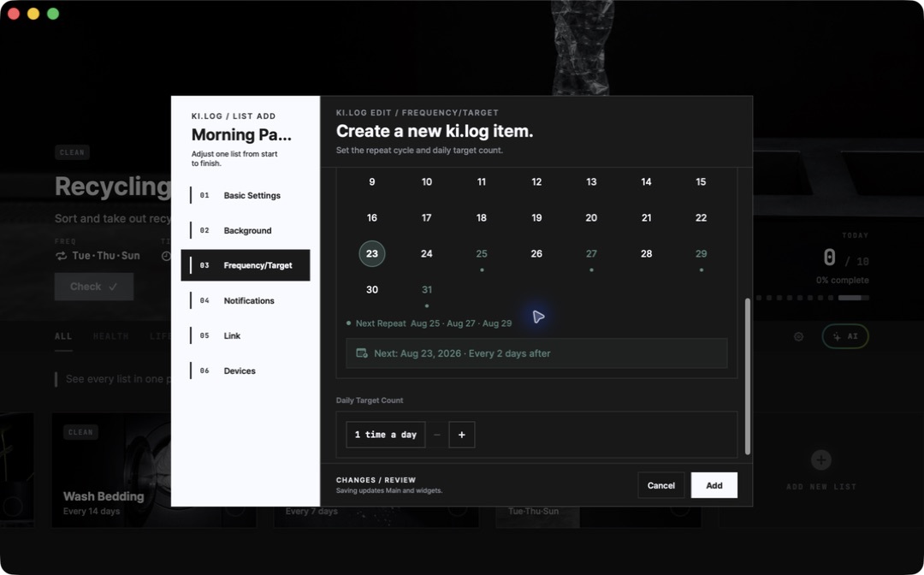The width and height of the screenshot is (924, 575).
Task: Click the 'Morning Pa...' list title
Action: (241, 135)
